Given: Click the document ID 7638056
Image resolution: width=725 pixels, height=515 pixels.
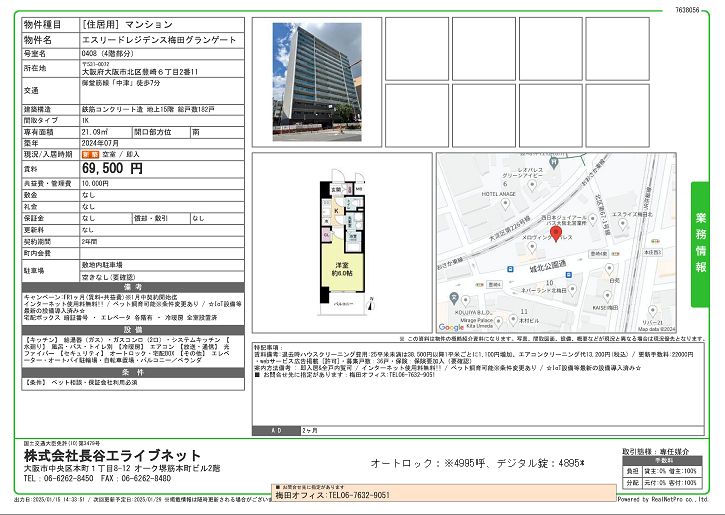Looking at the screenshot, I should 688,10.
